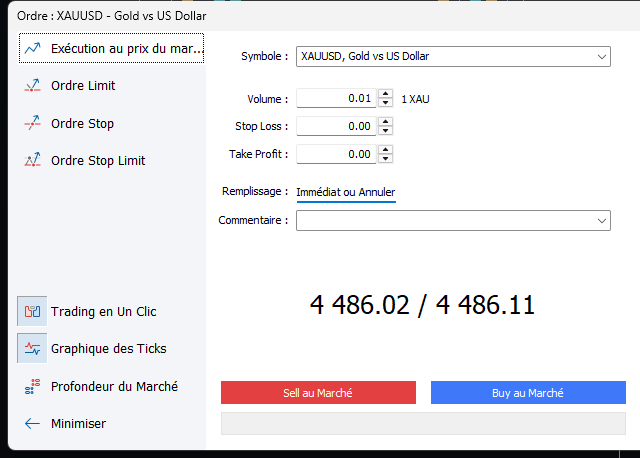
Task: Select the Ordre Limit entry
Action: (83, 86)
